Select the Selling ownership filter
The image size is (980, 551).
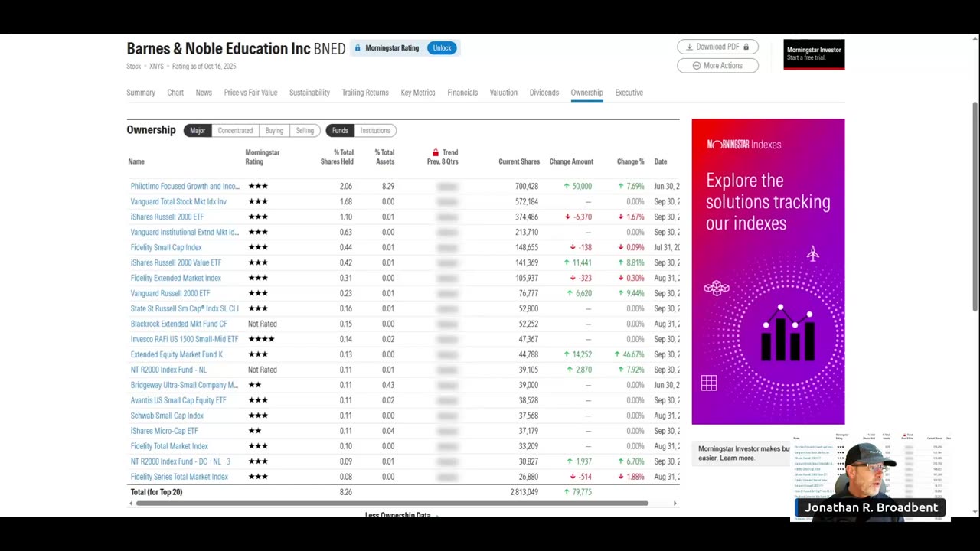(305, 130)
